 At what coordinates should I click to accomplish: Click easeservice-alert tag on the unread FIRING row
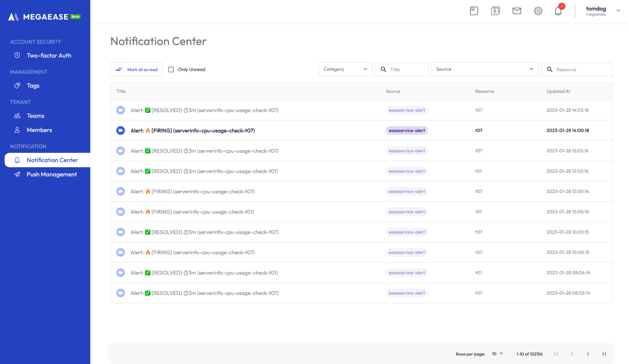[407, 131]
